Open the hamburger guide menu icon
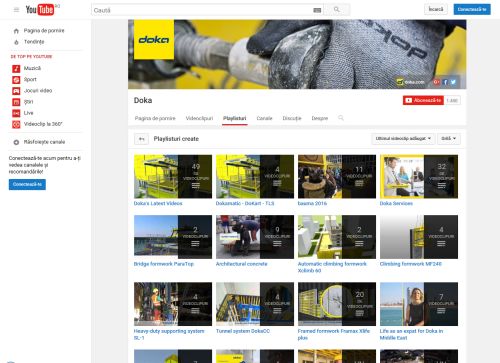This screenshot has width=500, height=363. click(16, 10)
